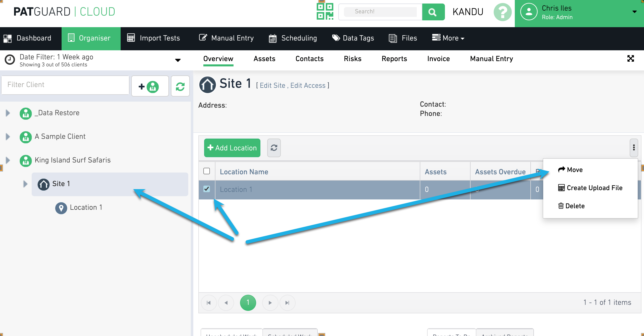644x336 pixels.
Task: Open the user account dropdown arrow
Action: click(x=634, y=12)
